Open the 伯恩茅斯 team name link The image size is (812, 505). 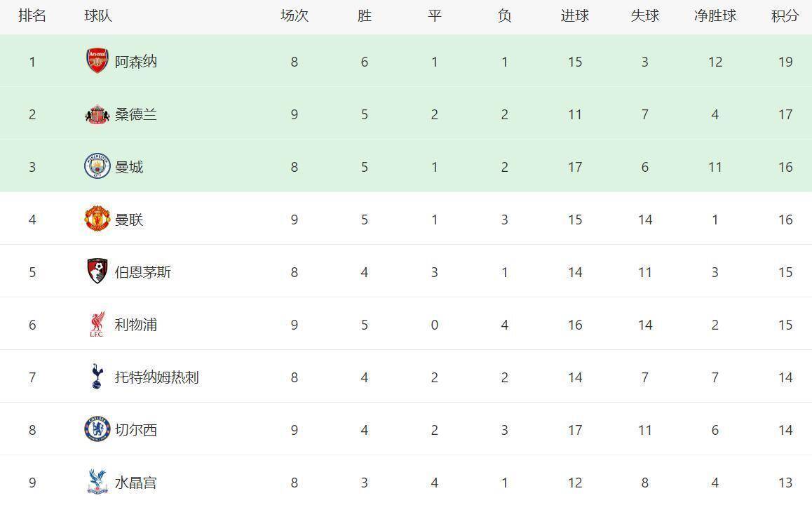[x=143, y=272]
